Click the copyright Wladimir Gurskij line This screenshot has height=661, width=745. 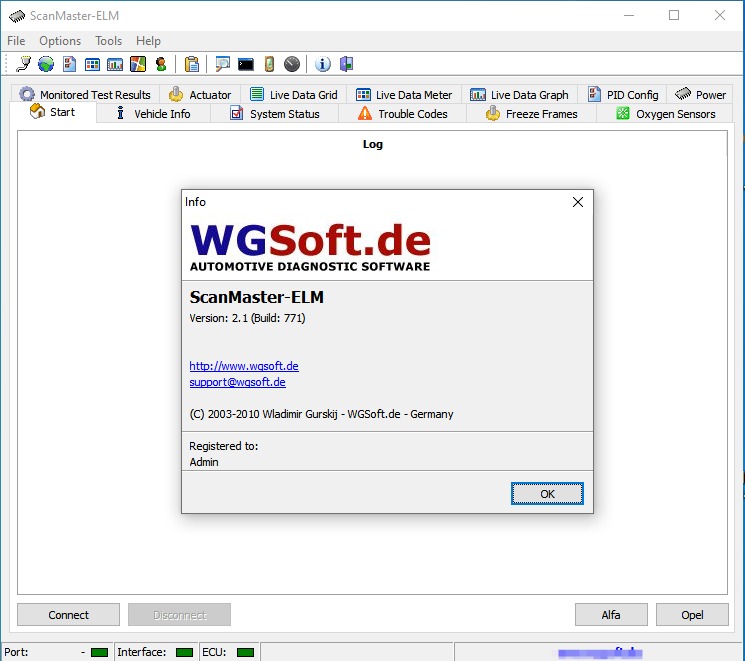[321, 414]
